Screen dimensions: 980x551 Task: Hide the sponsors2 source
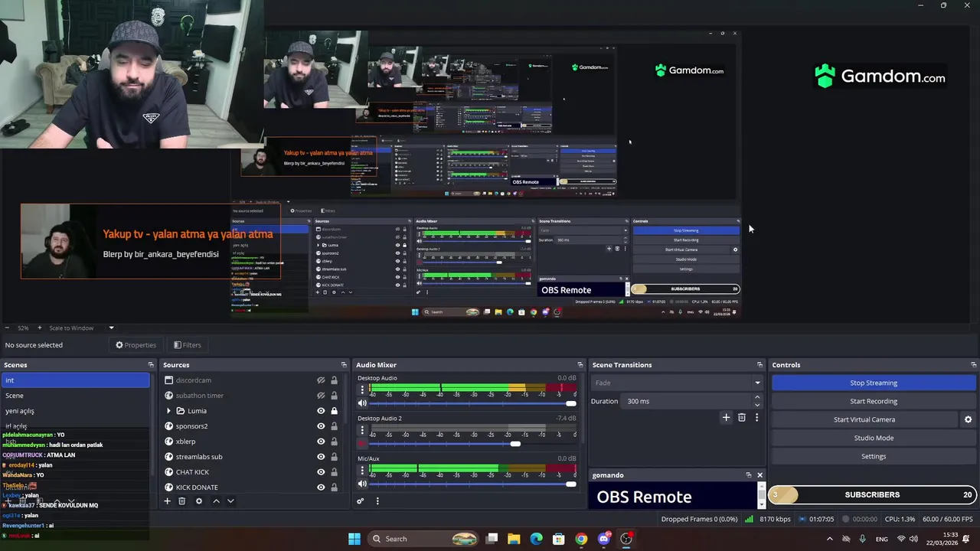click(x=321, y=426)
